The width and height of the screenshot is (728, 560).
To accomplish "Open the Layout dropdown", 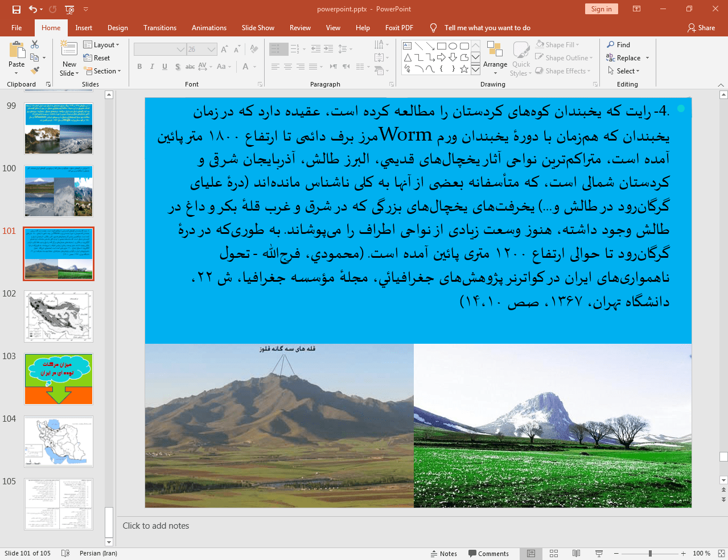I will click(101, 45).
